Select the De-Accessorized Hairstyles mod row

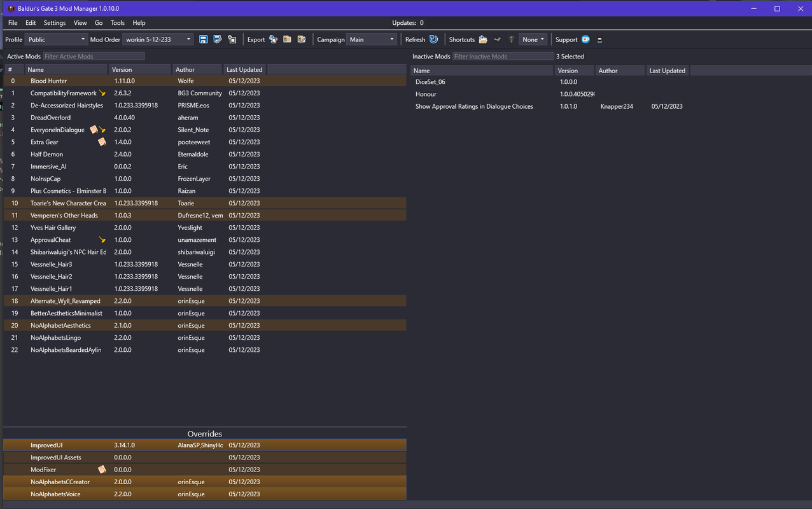(205, 106)
